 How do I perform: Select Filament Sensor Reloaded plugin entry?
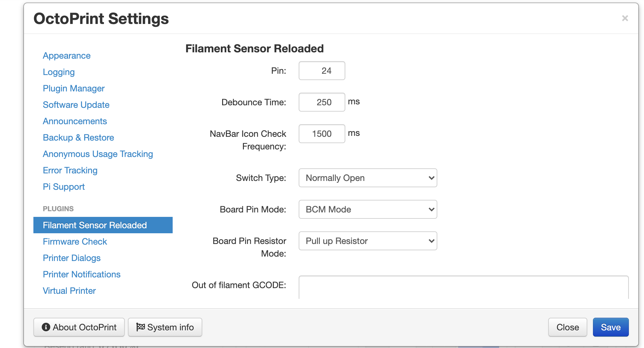tap(103, 225)
